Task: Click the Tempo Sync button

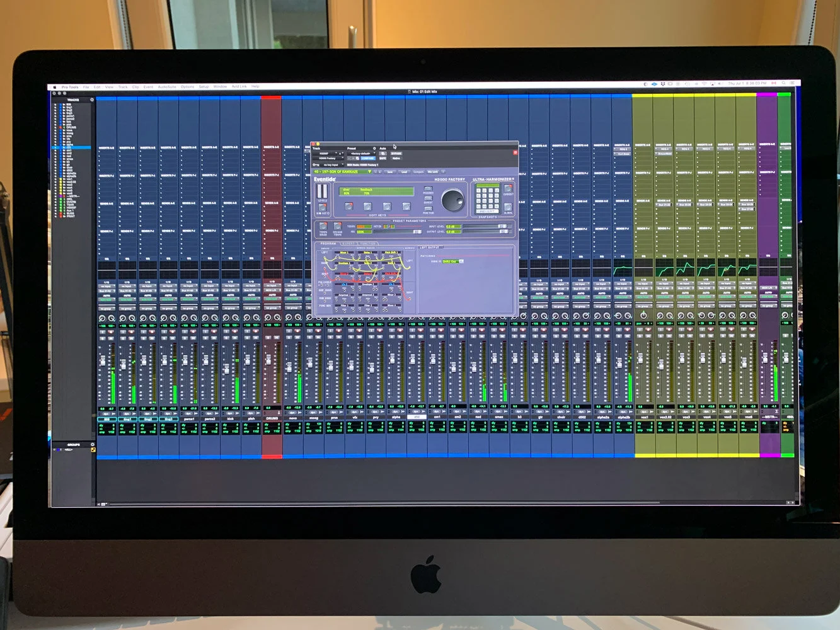Action: (x=323, y=226)
